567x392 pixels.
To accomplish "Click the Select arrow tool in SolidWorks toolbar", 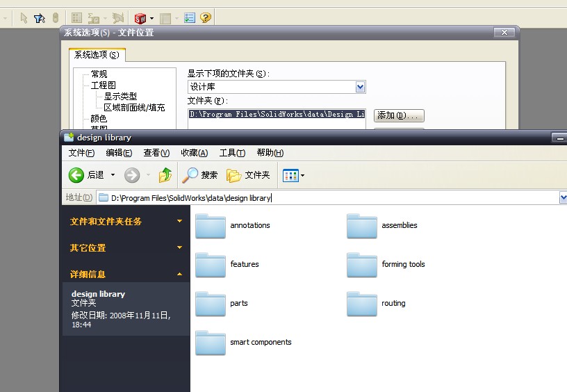I will click(24, 17).
